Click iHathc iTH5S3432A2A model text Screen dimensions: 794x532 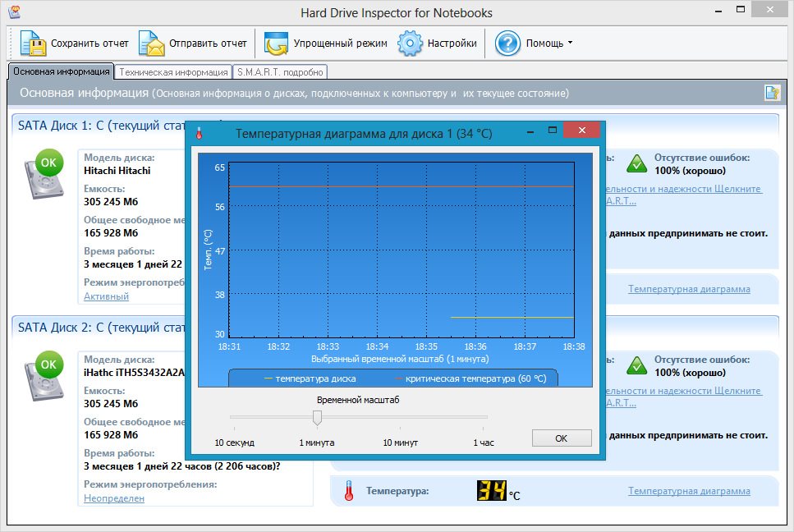click(134, 373)
